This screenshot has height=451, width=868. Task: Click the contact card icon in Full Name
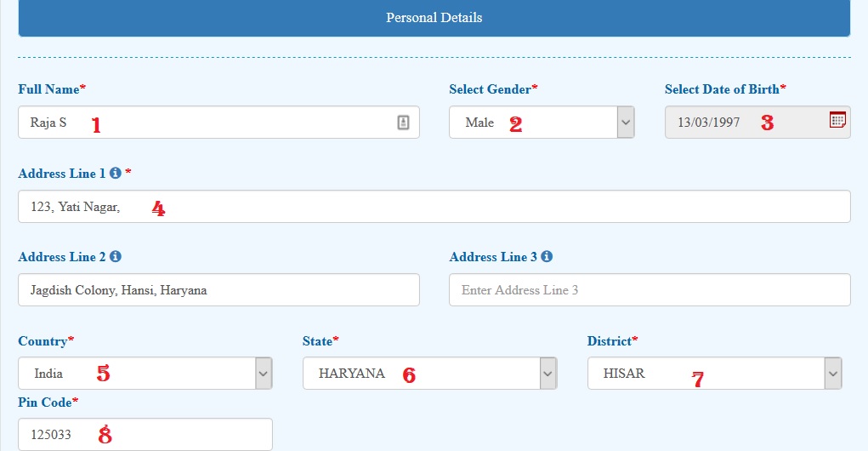coord(403,123)
